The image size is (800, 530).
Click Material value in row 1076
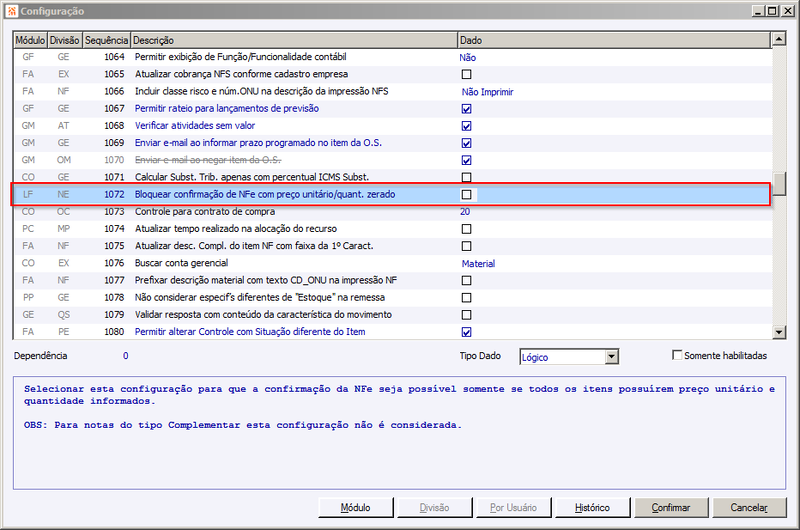[x=478, y=264]
